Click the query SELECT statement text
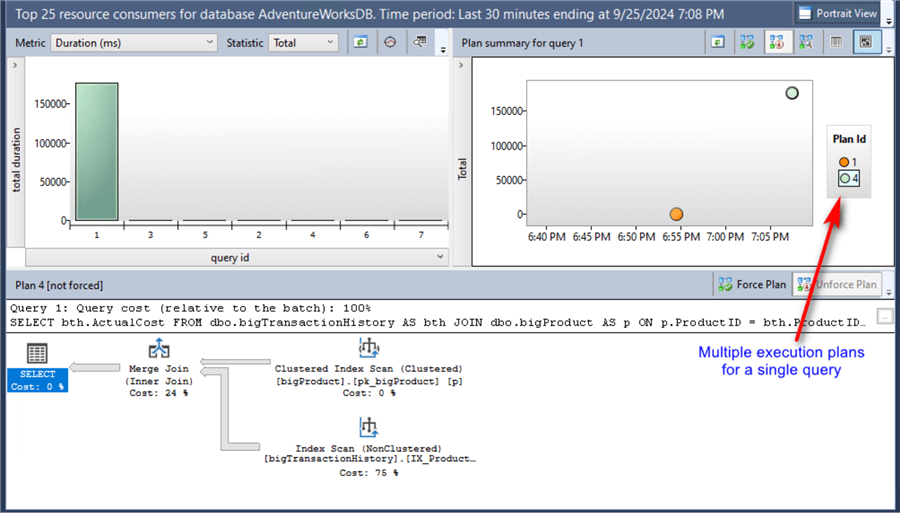 (x=438, y=322)
